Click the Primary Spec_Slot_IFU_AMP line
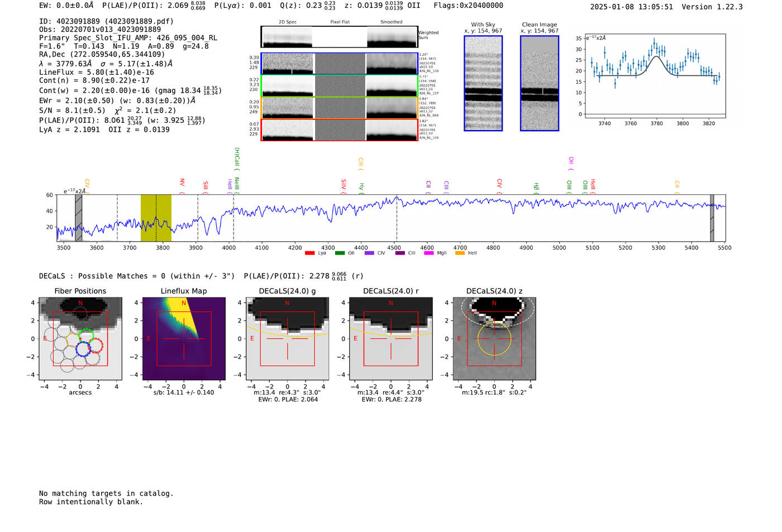The height and width of the screenshot is (532, 782). click(128, 38)
